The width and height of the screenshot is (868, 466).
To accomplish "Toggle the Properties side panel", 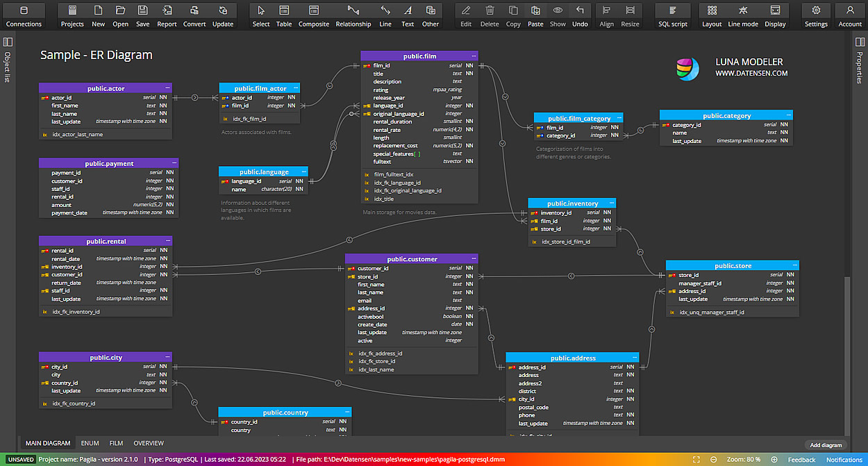I will click(x=860, y=42).
